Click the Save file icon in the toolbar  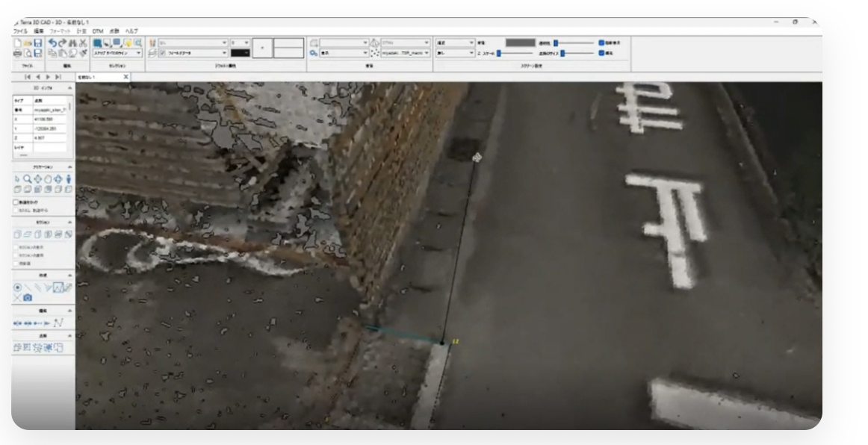(37, 43)
